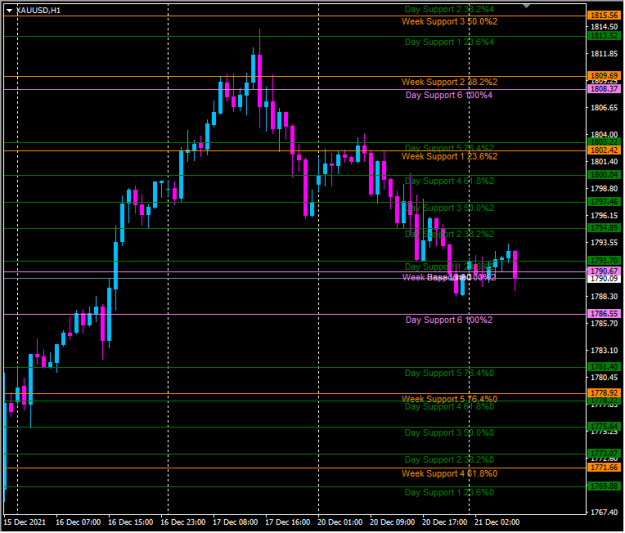Select the Week Support 4 61.8%0 label
This screenshot has width=625, height=533.
pyautogui.click(x=449, y=474)
